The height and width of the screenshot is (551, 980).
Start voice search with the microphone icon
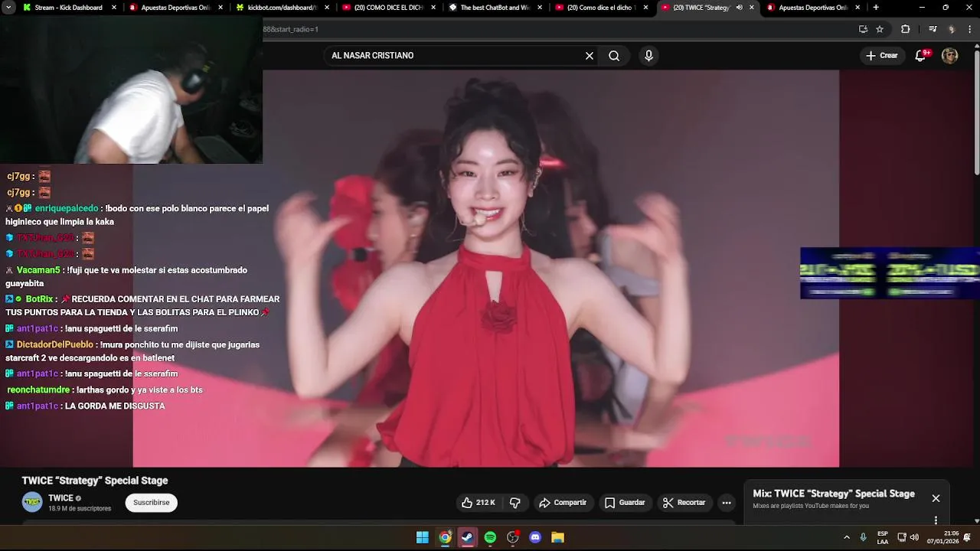pyautogui.click(x=648, y=56)
